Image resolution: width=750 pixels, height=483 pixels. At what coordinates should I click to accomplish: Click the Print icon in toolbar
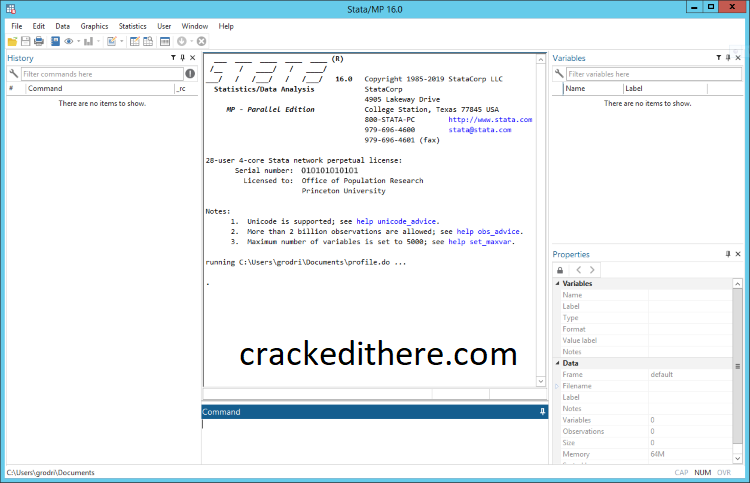pyautogui.click(x=39, y=42)
